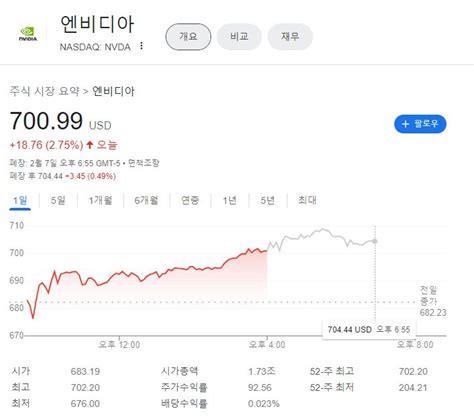Viewport: 474px width, 419px height.
Task: Select the 개요 overview chip
Action: [x=188, y=36]
